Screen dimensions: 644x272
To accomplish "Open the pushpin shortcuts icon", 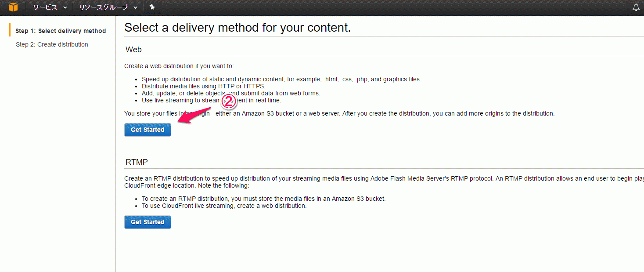I will click(152, 7).
